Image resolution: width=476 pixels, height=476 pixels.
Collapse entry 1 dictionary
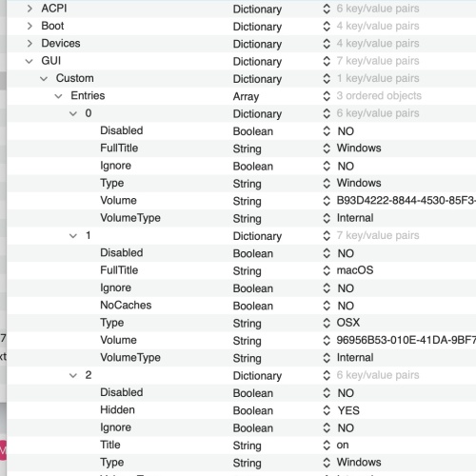point(73,235)
